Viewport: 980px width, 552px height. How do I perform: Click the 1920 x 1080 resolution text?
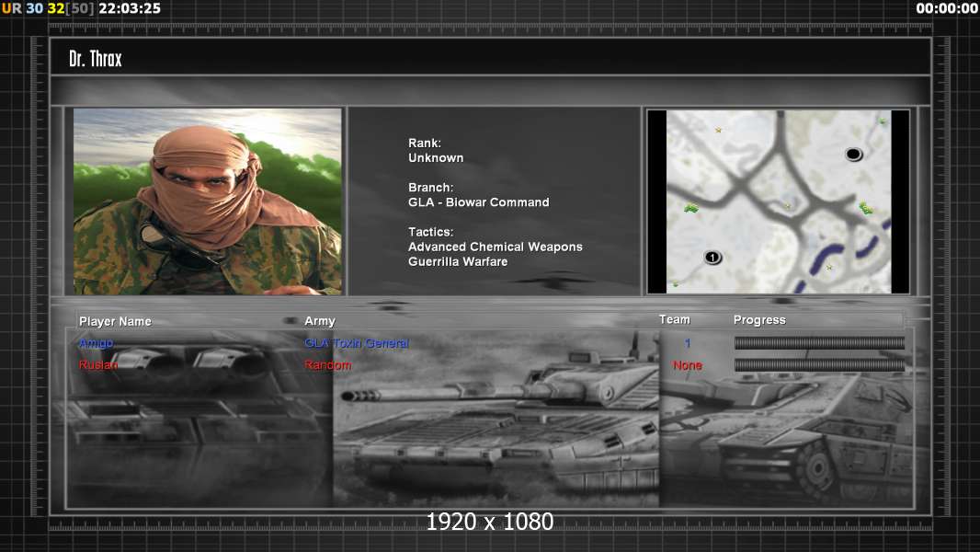tap(489, 522)
